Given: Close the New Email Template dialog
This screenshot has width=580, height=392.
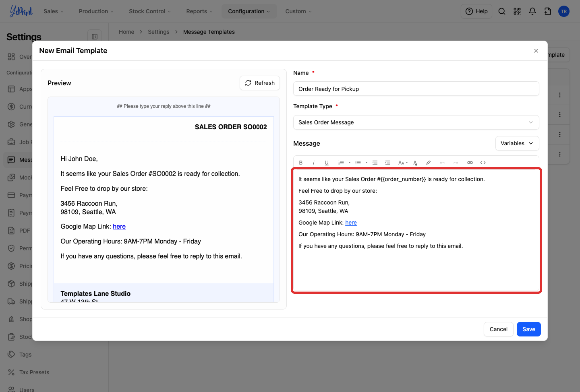Looking at the screenshot, I should pos(536,51).
